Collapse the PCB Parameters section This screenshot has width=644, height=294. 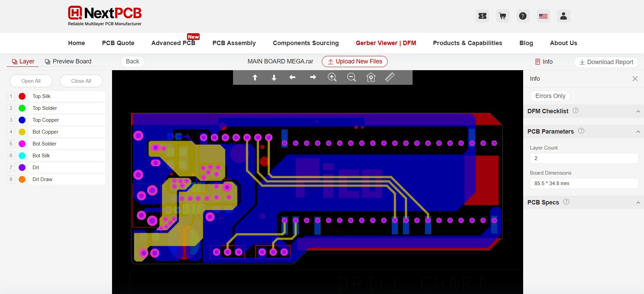pyautogui.click(x=638, y=132)
